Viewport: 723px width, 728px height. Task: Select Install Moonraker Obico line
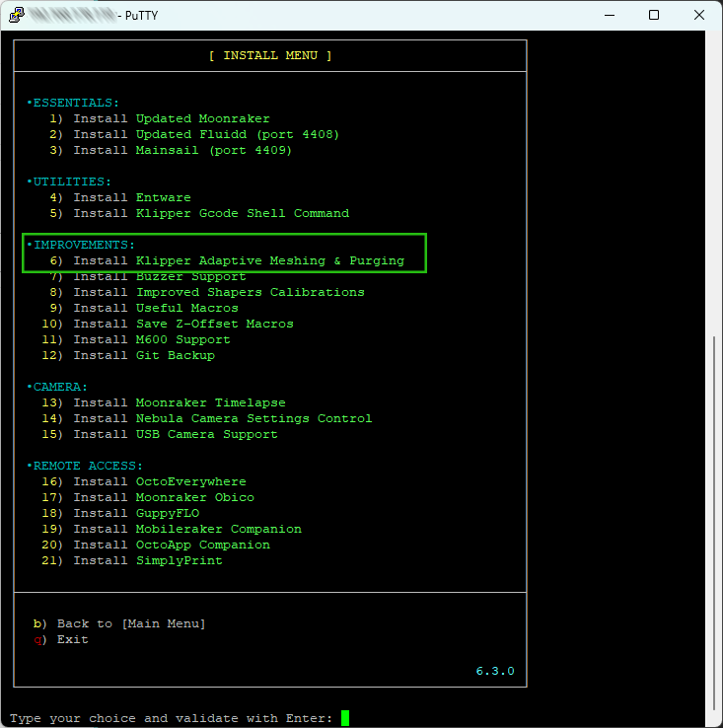tap(148, 497)
